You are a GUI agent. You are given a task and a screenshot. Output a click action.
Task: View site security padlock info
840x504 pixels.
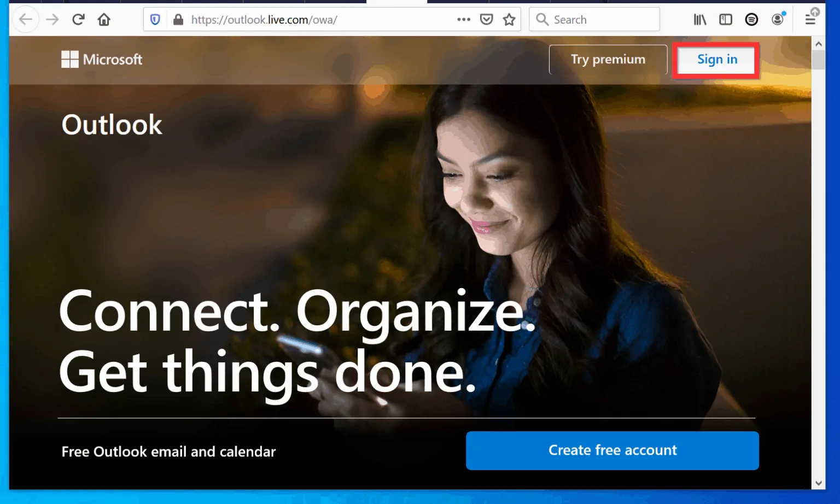coord(178,20)
